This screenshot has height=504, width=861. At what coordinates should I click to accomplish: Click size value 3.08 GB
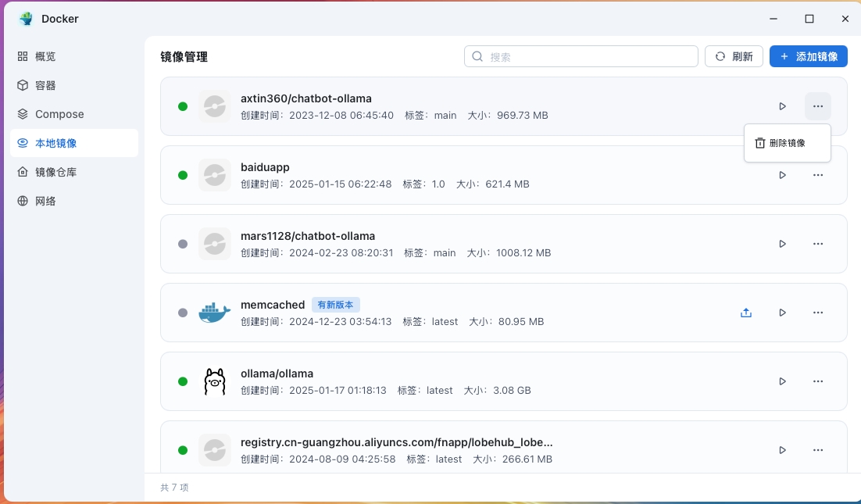(x=512, y=391)
